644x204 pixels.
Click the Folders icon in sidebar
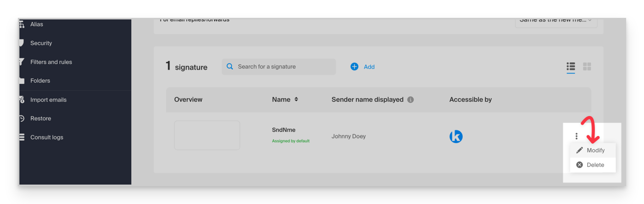click(21, 81)
